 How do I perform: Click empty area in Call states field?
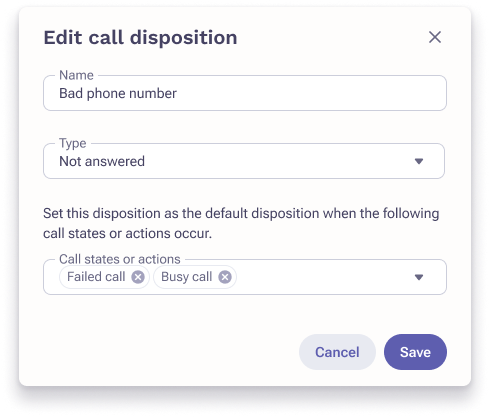pyautogui.click(x=323, y=277)
